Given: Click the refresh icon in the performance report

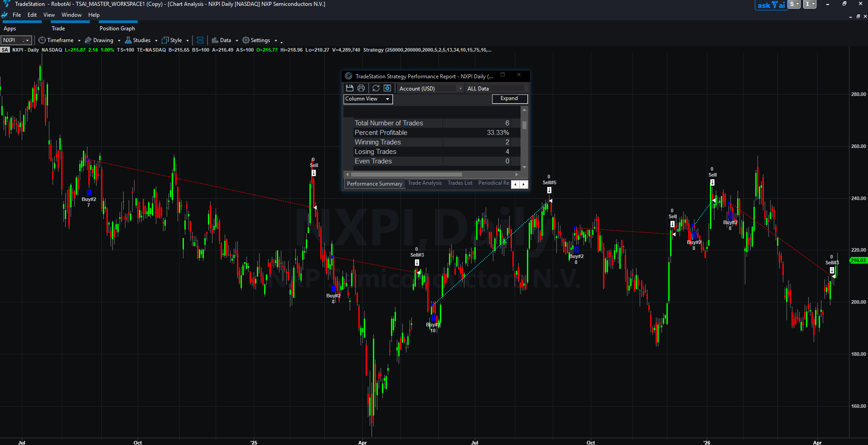Looking at the screenshot, I should [376, 88].
